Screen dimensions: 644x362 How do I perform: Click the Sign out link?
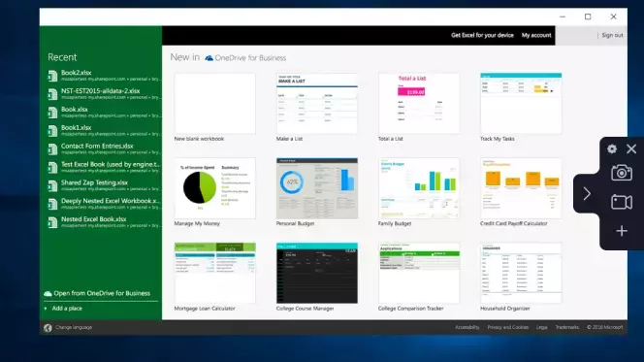pyautogui.click(x=612, y=35)
